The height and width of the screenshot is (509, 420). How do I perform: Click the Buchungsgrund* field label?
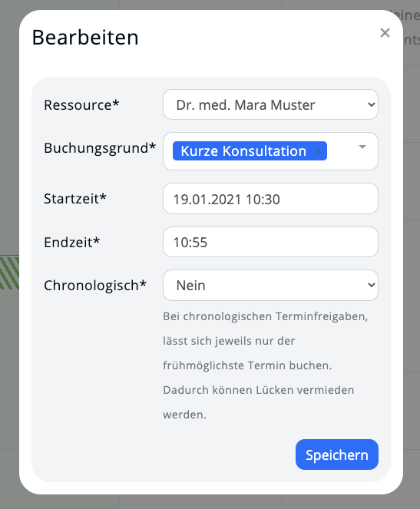(x=100, y=148)
